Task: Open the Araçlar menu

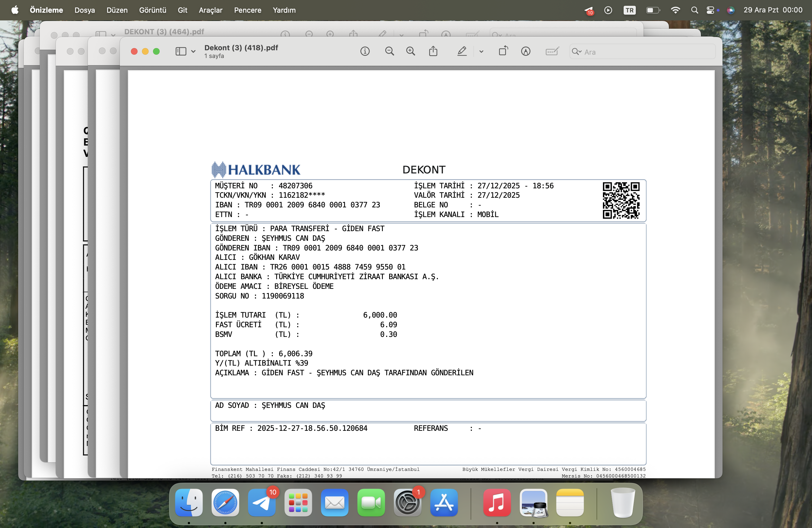Action: coord(210,10)
